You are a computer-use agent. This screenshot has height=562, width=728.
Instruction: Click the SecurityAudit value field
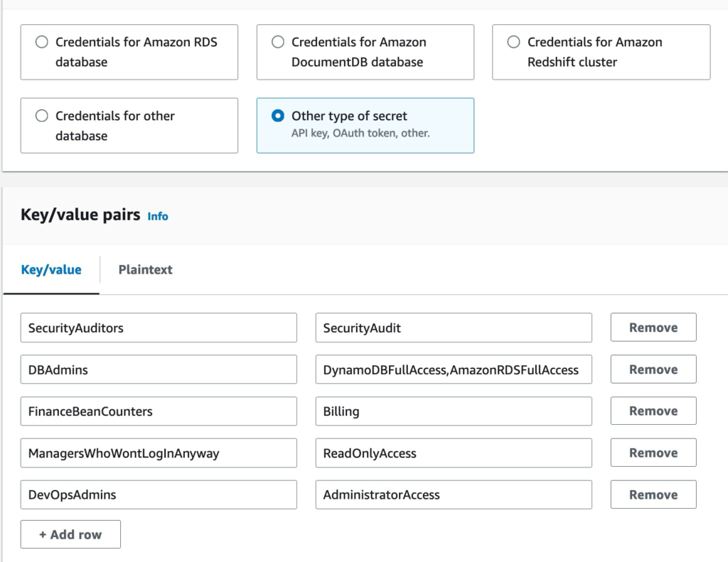pyautogui.click(x=454, y=328)
